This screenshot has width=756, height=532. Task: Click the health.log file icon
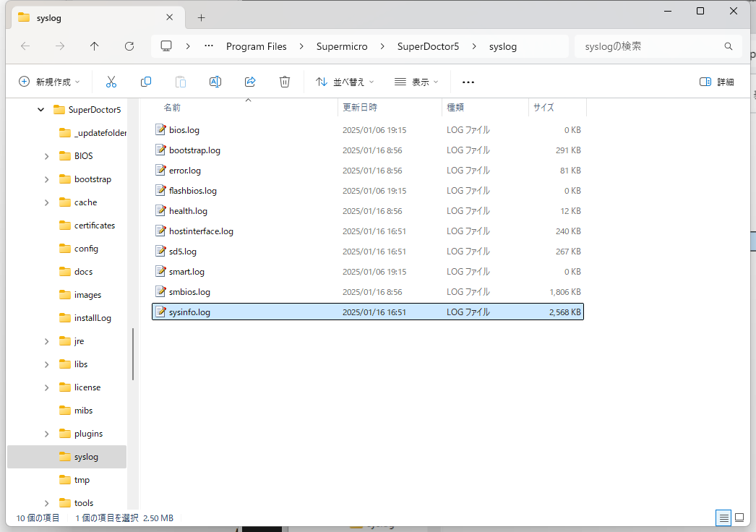pyautogui.click(x=160, y=210)
